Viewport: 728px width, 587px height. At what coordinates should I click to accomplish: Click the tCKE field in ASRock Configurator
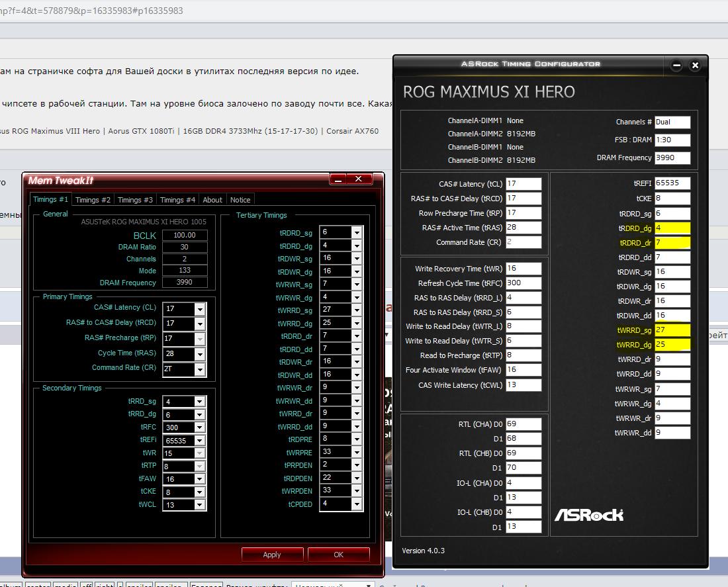coord(672,199)
